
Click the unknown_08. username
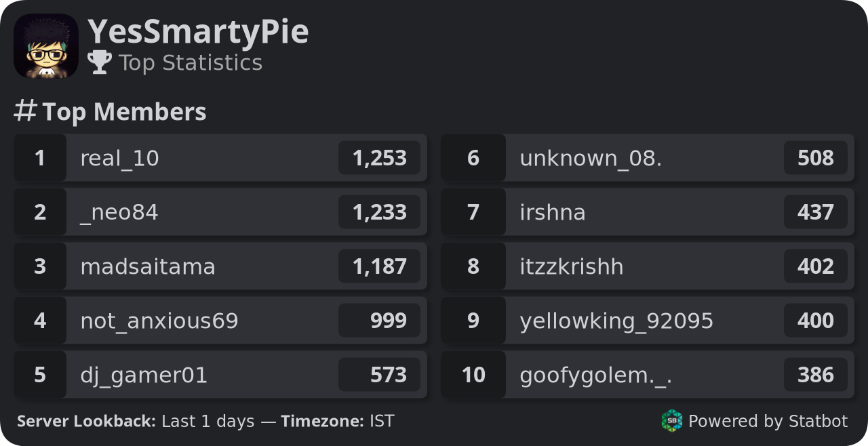(591, 159)
